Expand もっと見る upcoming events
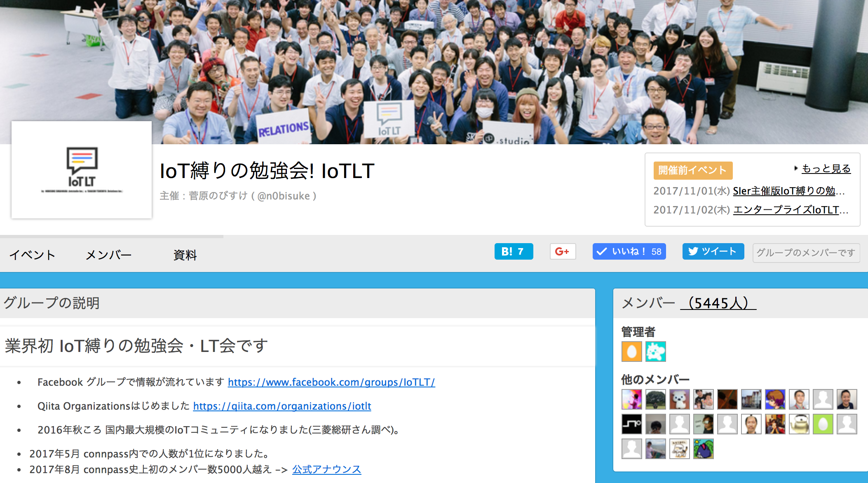The height and width of the screenshot is (483, 868). (x=826, y=169)
